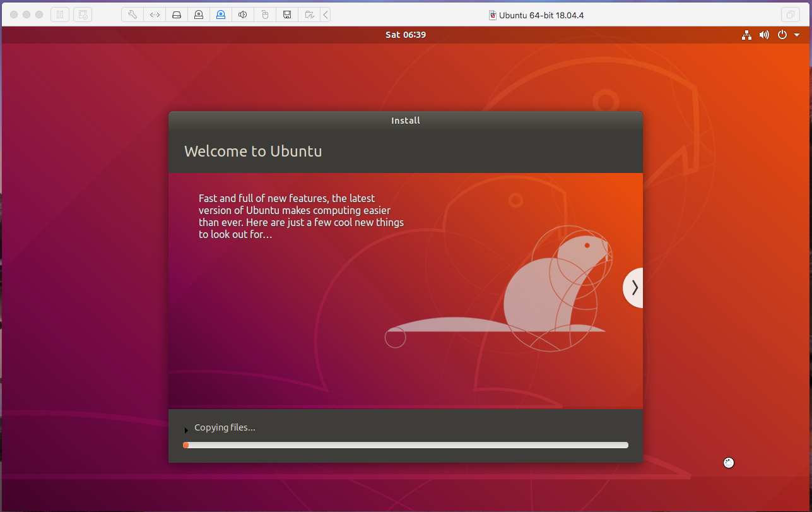
Task: Click the middle window control to minimize VMware
Action: (x=26, y=15)
